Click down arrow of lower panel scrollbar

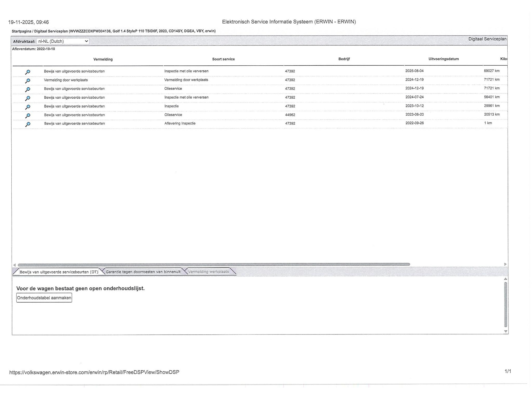point(506,331)
